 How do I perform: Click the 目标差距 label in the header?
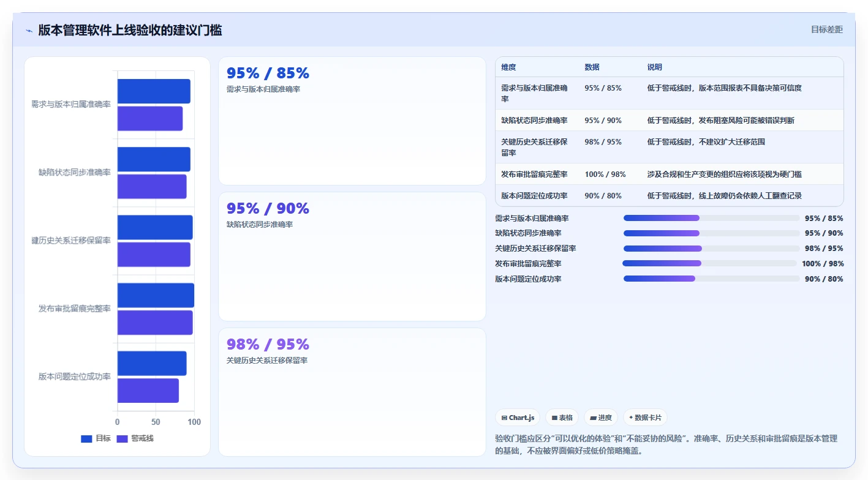click(x=826, y=29)
